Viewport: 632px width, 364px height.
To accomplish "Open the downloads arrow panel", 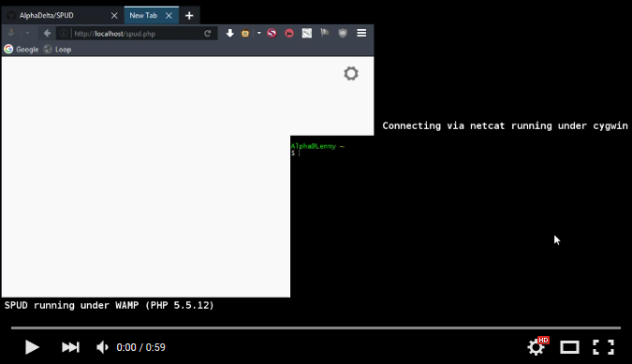I will click(229, 33).
